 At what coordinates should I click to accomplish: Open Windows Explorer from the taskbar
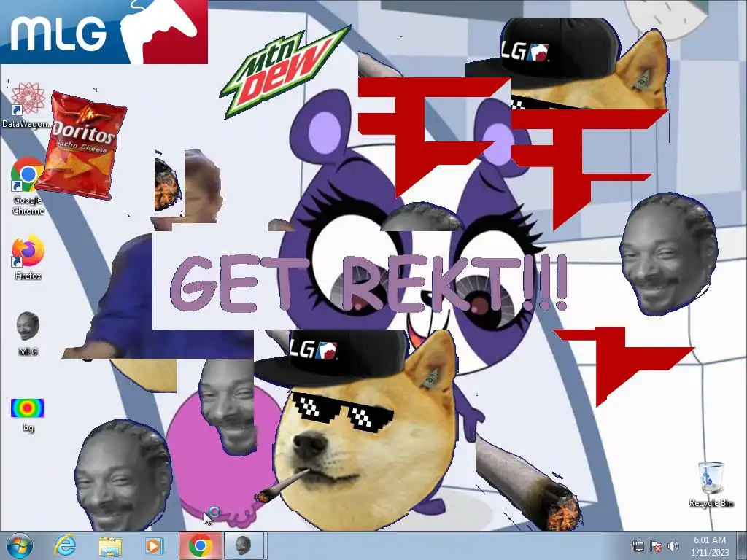(x=110, y=545)
